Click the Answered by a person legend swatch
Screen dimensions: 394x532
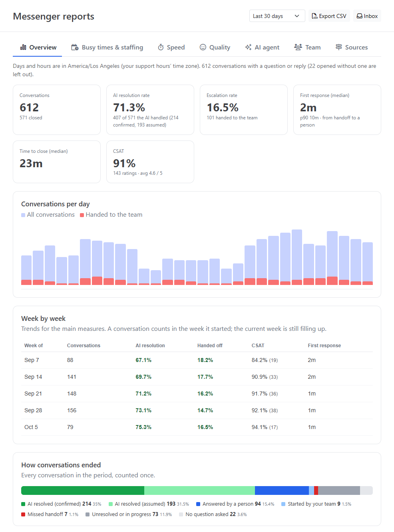[198, 504]
